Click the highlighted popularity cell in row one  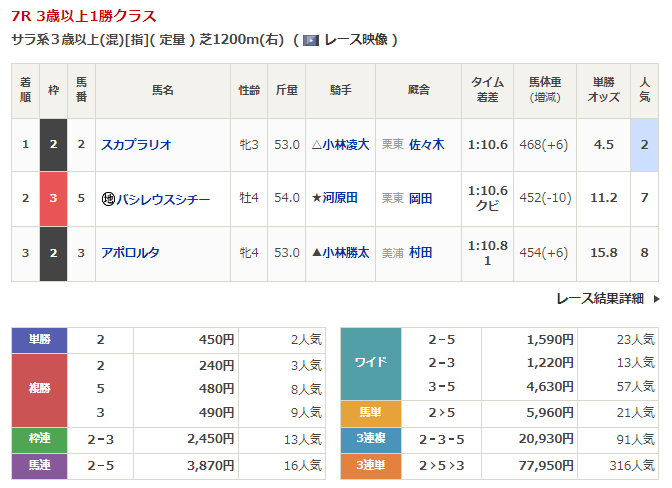(645, 144)
